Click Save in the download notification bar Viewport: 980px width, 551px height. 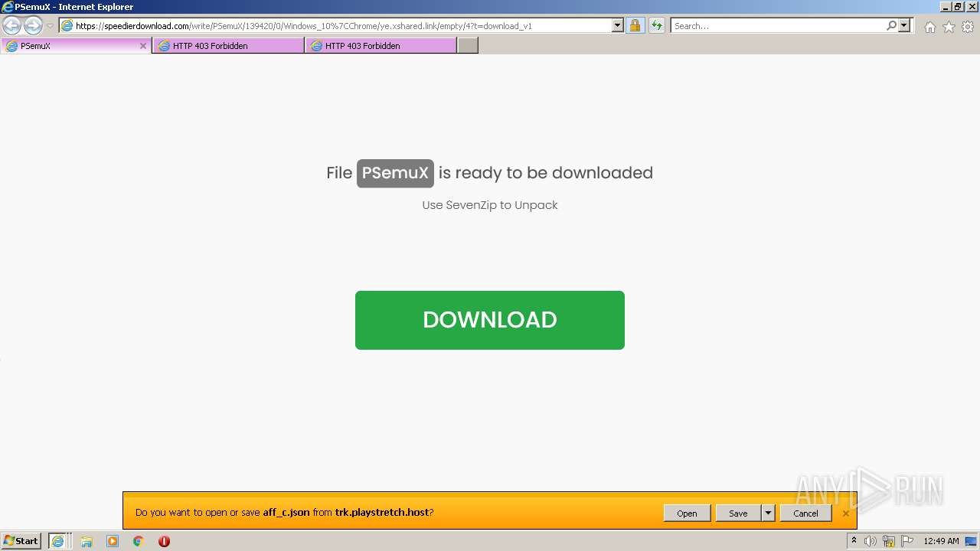[738, 514]
